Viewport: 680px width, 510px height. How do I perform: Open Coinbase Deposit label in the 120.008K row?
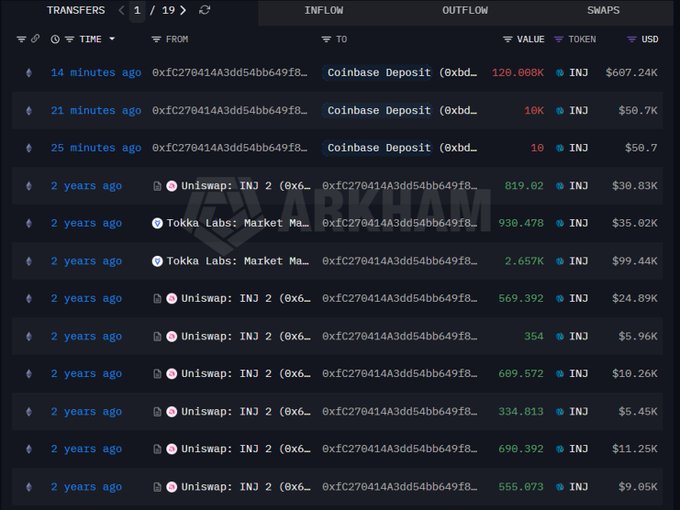[x=379, y=72]
